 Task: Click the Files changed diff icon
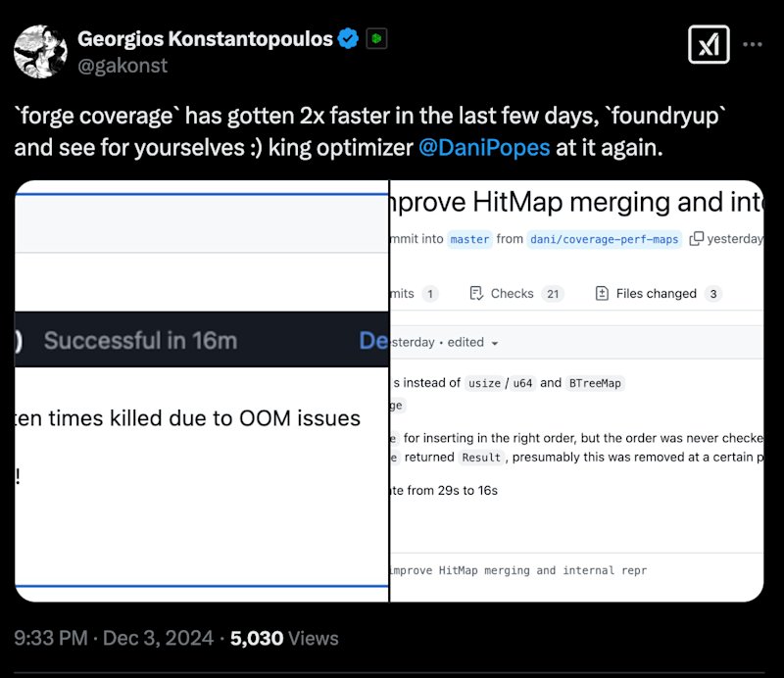602,294
